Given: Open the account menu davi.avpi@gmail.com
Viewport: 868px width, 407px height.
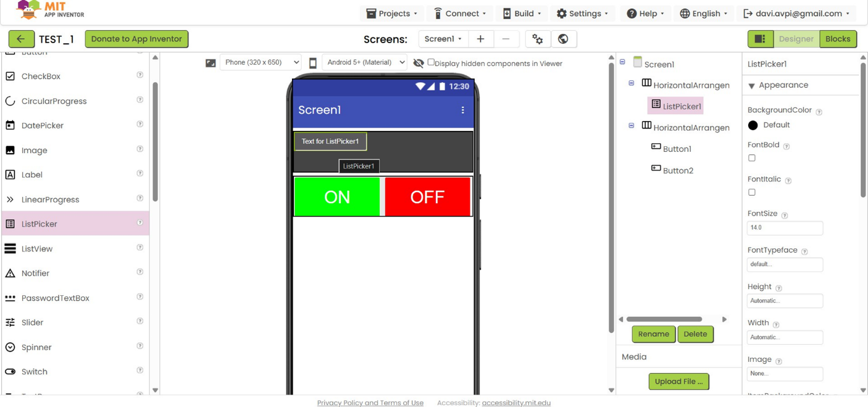Looking at the screenshot, I should pyautogui.click(x=796, y=14).
